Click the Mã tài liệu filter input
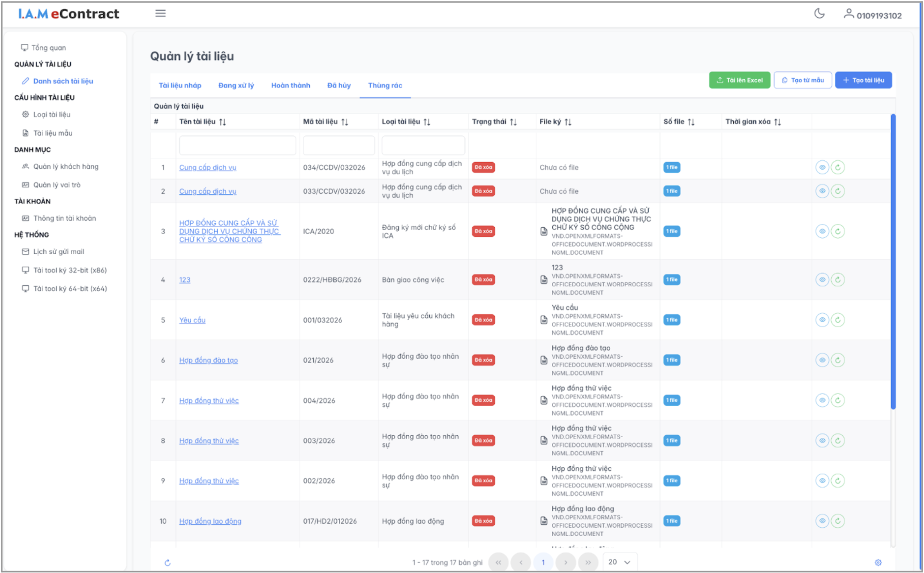The width and height of the screenshot is (924, 573). pos(339,145)
